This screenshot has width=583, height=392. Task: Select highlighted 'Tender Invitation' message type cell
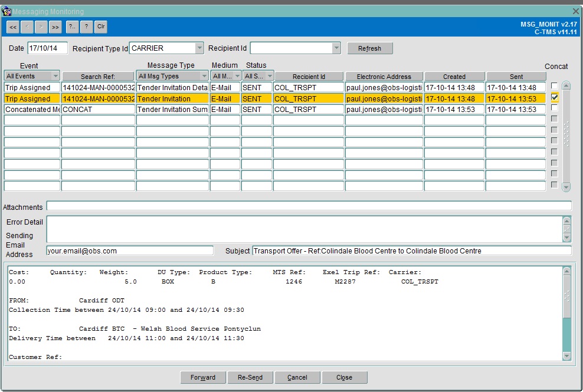pyautogui.click(x=172, y=99)
